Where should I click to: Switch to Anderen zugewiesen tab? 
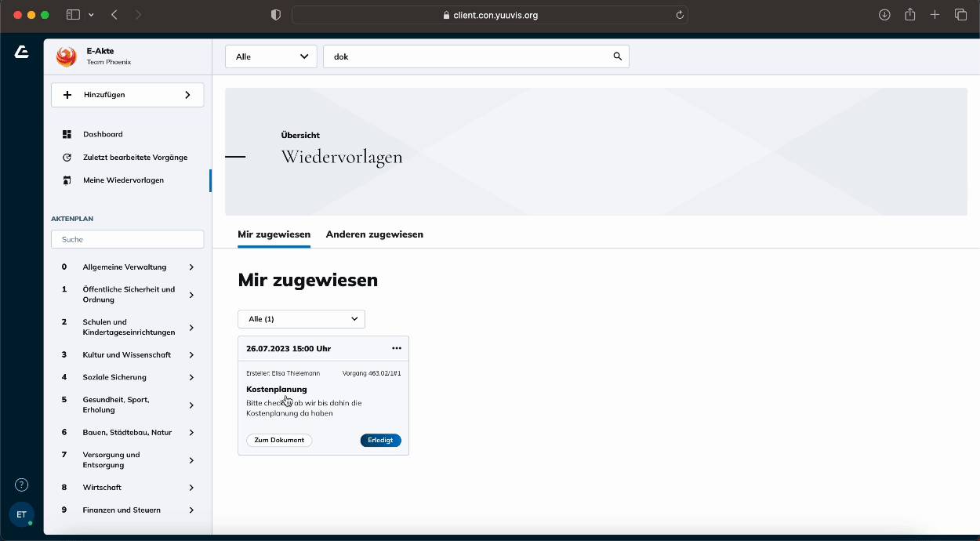point(374,234)
